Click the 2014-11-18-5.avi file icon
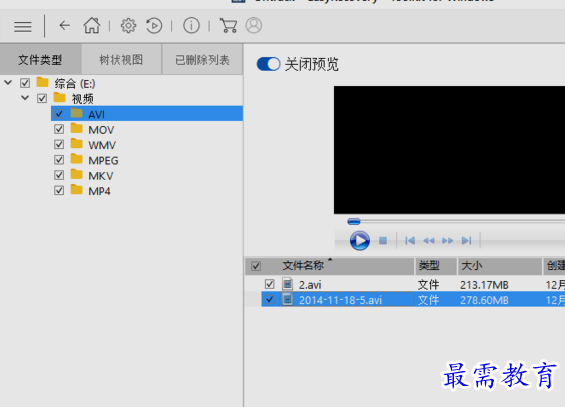The image size is (565, 407). coord(287,299)
